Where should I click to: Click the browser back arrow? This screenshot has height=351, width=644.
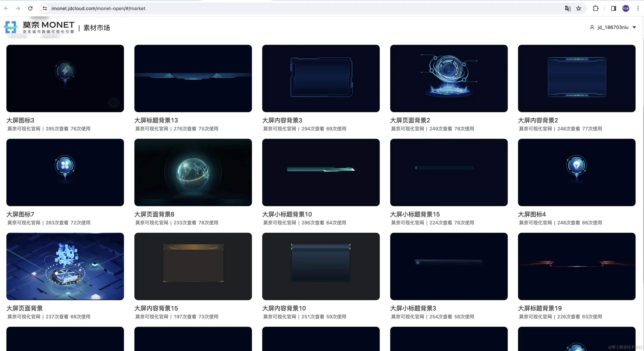[6, 9]
